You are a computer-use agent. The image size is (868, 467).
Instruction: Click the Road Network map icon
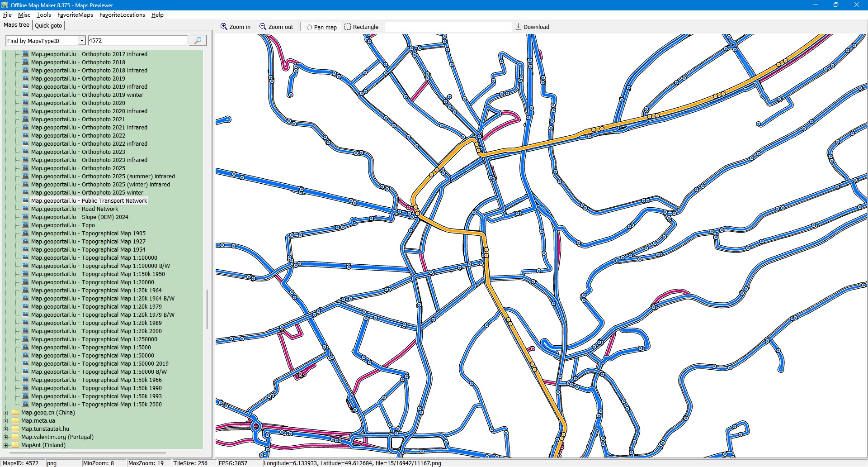coord(25,209)
